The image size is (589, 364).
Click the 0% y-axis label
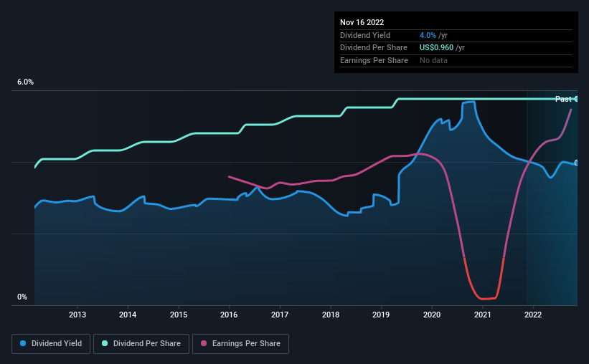[x=22, y=297]
